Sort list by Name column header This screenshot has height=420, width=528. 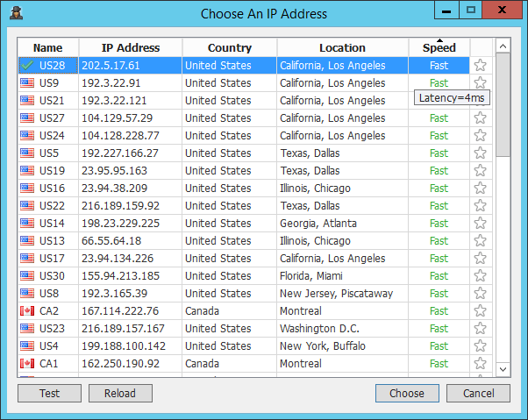point(48,47)
